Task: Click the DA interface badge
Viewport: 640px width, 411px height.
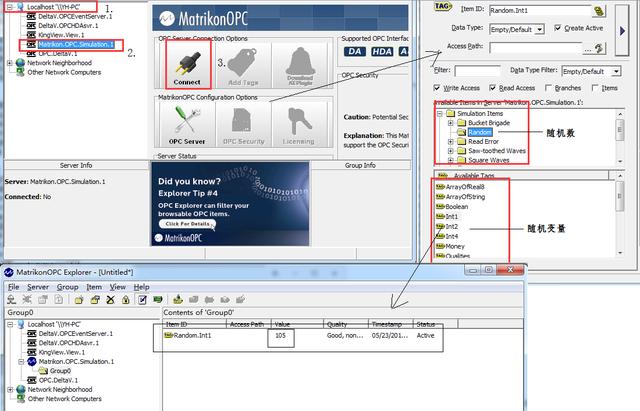Action: tap(355, 51)
